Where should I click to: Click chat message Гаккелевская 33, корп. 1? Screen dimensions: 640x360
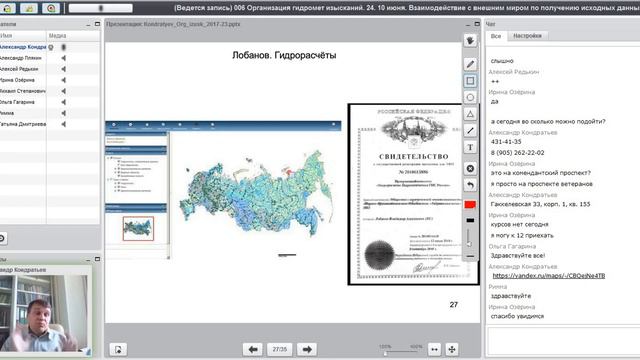click(540, 204)
